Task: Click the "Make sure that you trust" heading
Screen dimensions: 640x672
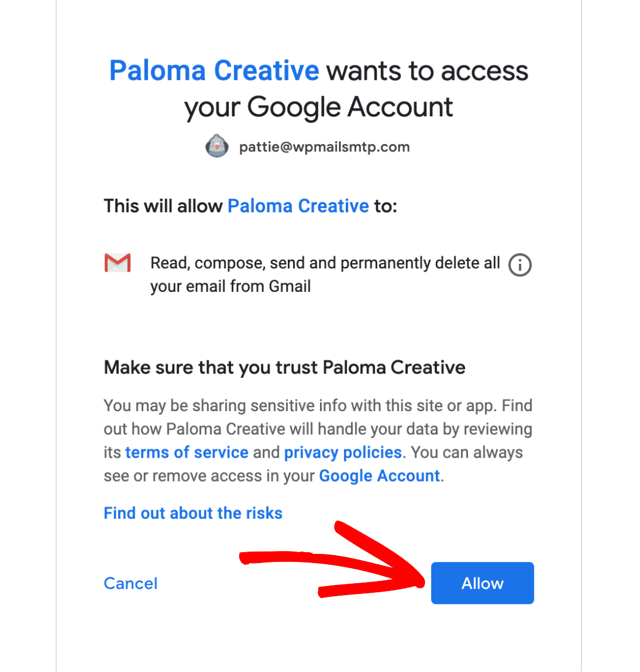Action: (x=284, y=368)
